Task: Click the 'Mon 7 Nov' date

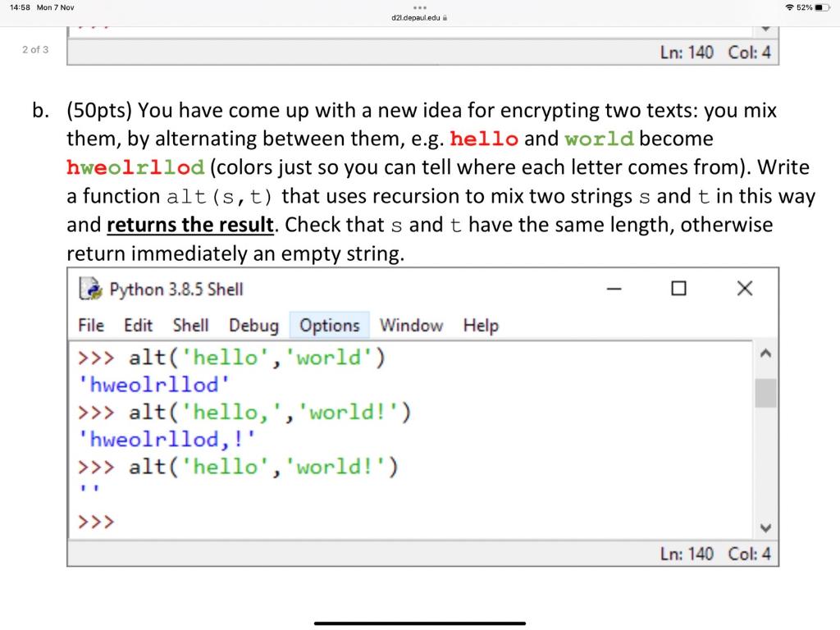Action: coord(55,7)
